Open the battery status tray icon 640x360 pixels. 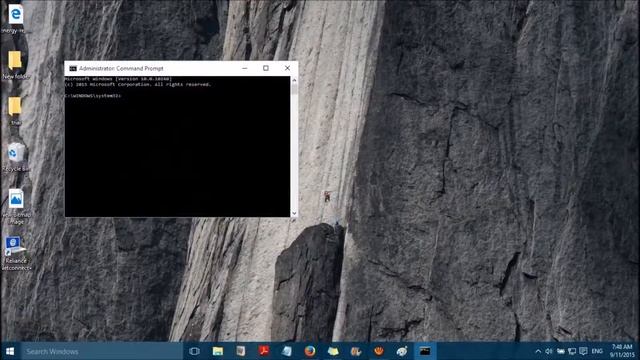tap(561, 351)
